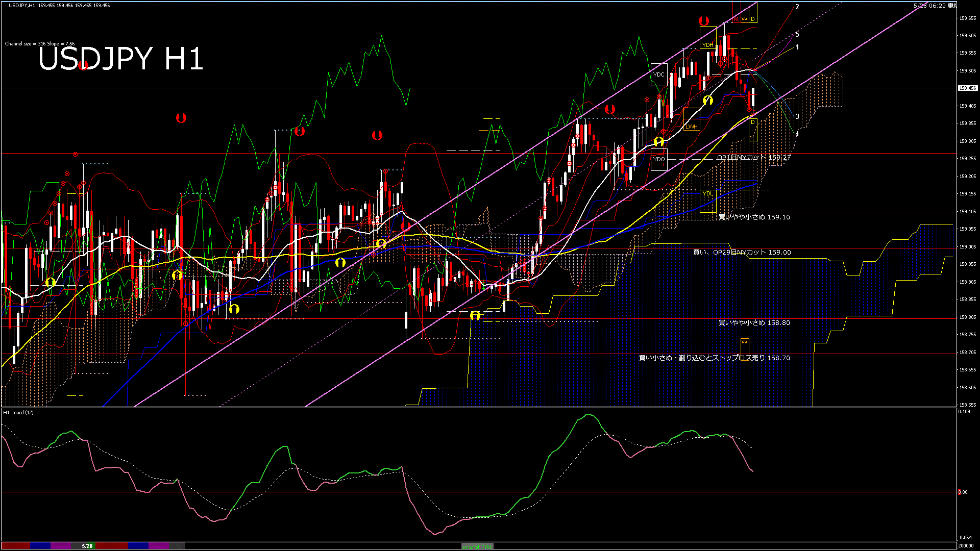The image size is (980, 551).
Task: Select the YDC level label box
Action: [659, 74]
